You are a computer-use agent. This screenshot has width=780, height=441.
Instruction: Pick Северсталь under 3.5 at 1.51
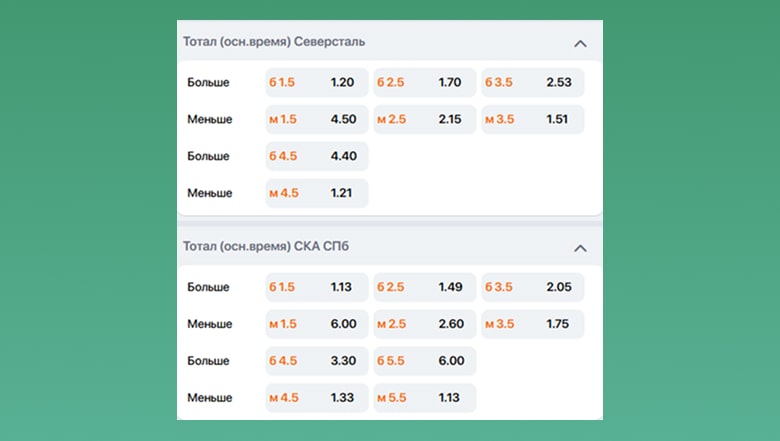coord(533,119)
